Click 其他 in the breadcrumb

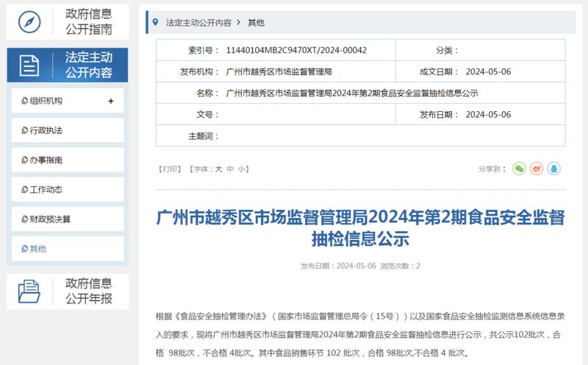[x=256, y=23]
